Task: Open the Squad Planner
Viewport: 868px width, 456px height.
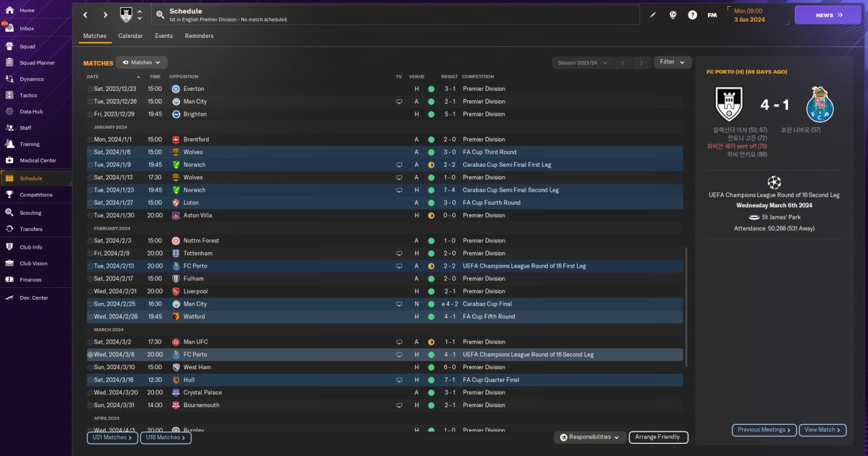Action: pos(35,63)
